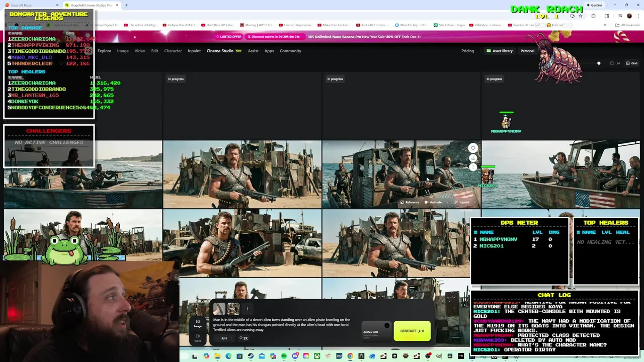Image resolution: width=644 pixels, height=362 pixels.
Task: Open the Assist nav item
Action: tap(253, 51)
